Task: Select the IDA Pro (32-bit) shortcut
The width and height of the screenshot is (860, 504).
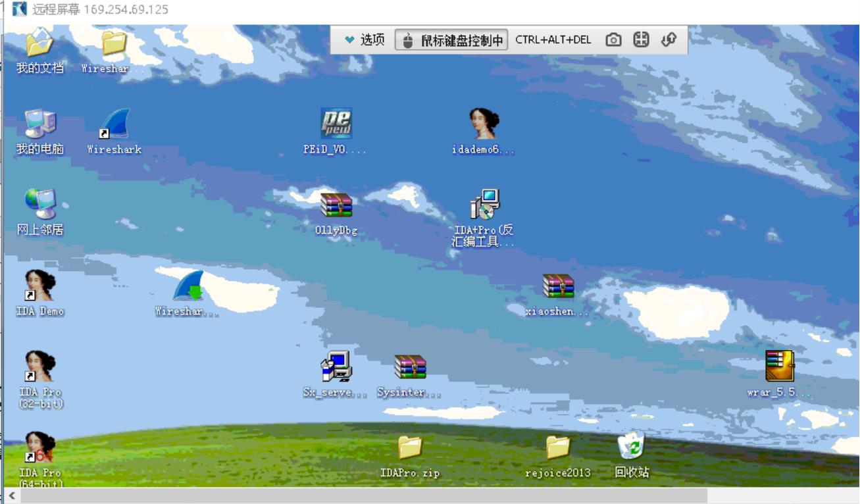Action: point(40,367)
